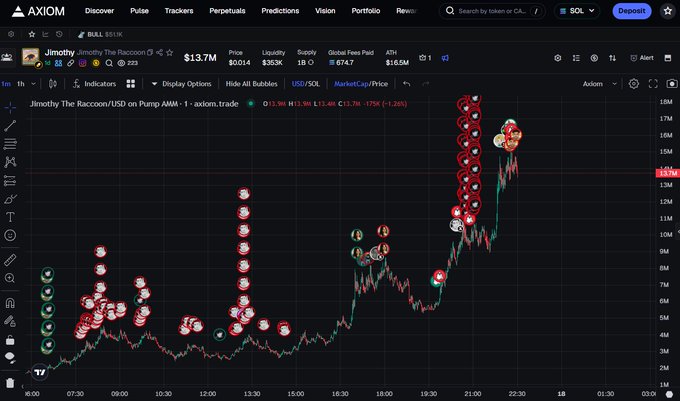
Task: Toggle hide all drawings eye
Action: (10, 358)
